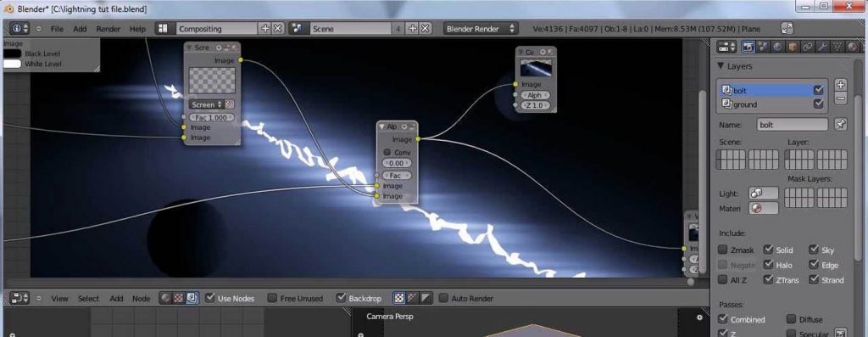Enable the Zmask checkbox
This screenshot has width=868, height=337.
[723, 250]
